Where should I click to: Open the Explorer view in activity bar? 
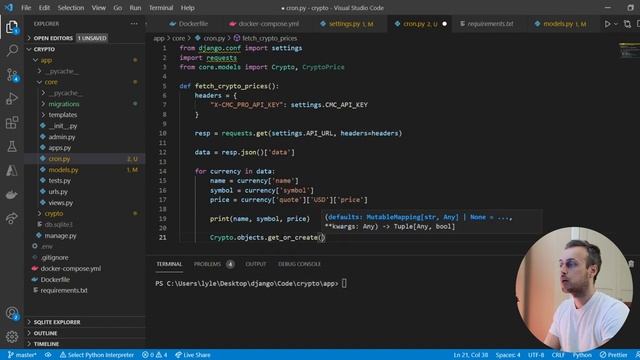pos(12,27)
